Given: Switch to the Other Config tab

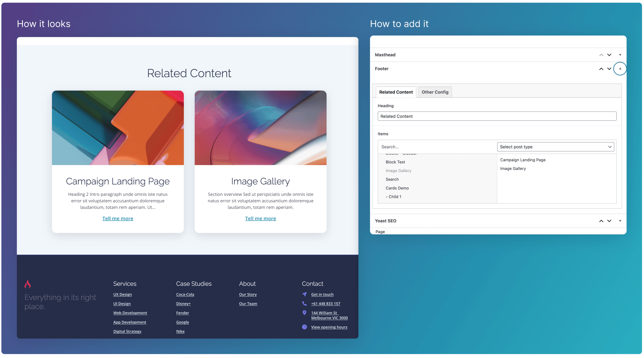Looking at the screenshot, I should click(x=435, y=92).
